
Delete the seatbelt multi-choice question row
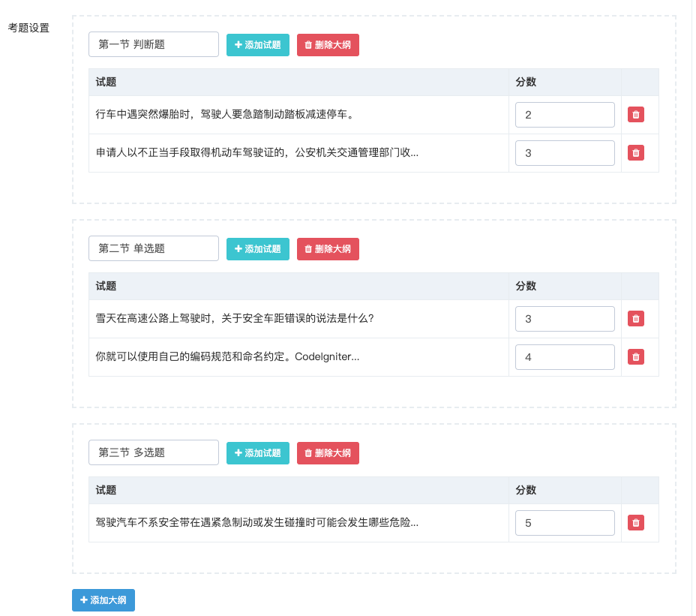coord(635,523)
